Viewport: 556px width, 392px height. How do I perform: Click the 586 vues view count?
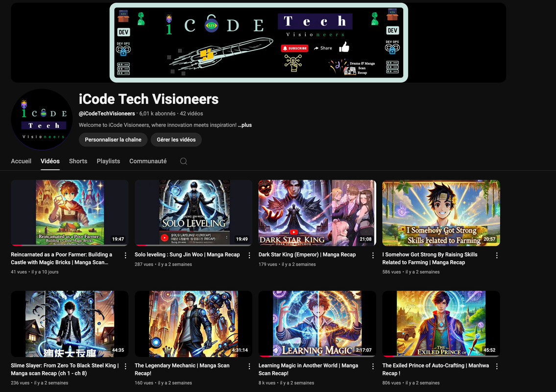pos(391,272)
